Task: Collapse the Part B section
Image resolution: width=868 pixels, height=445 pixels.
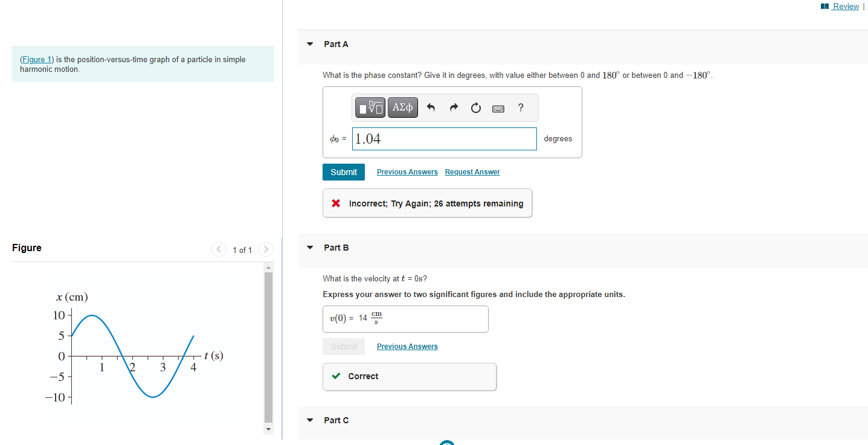Action: (310, 248)
